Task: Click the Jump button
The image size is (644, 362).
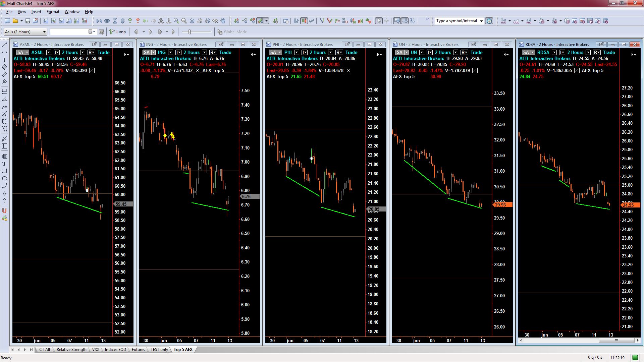Action: point(117,32)
